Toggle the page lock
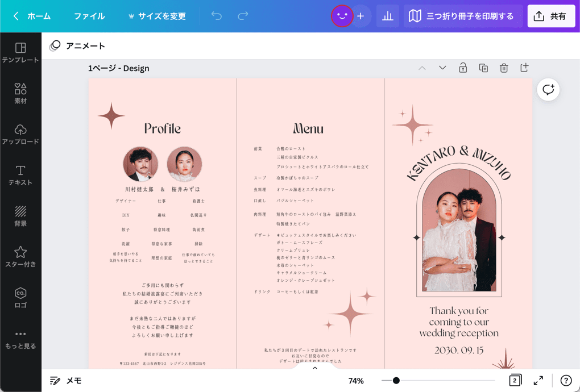The width and height of the screenshot is (580, 392). pyautogui.click(x=462, y=68)
